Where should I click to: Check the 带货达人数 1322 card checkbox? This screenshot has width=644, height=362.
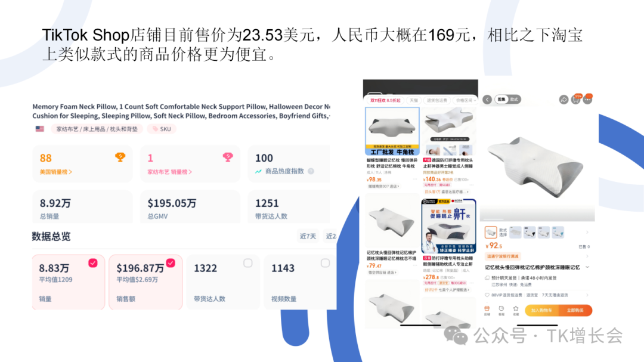[x=247, y=263]
